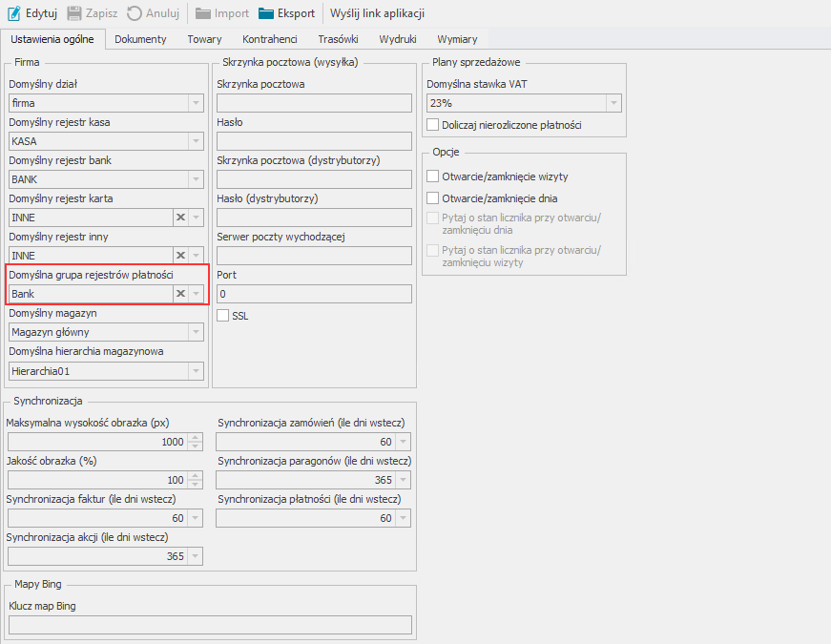Expand the Domyślny magazyn dropdown
831x644 pixels.
point(196,332)
